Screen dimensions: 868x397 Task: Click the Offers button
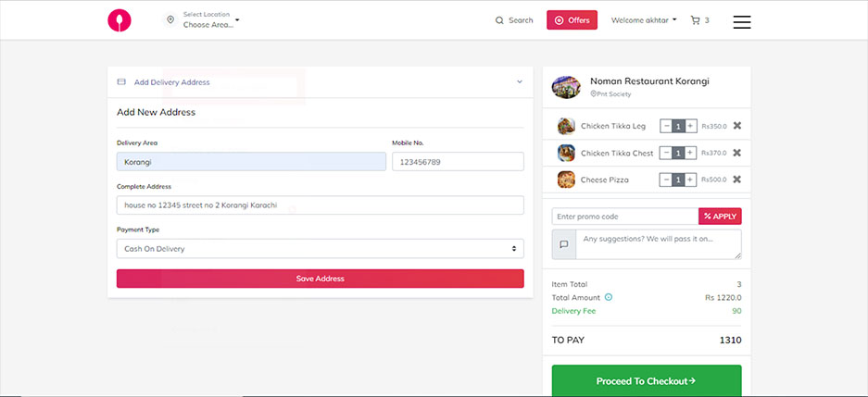[572, 20]
